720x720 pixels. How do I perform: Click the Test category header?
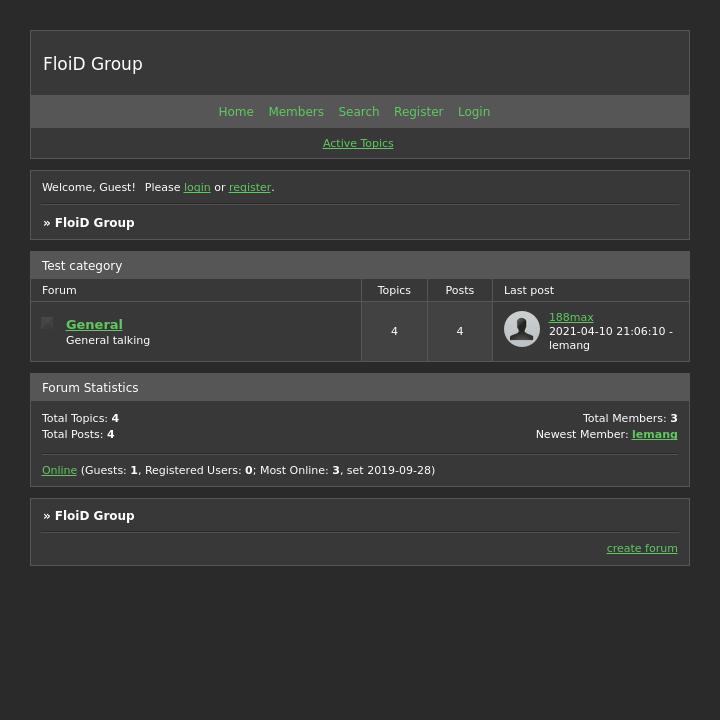click(x=82, y=266)
